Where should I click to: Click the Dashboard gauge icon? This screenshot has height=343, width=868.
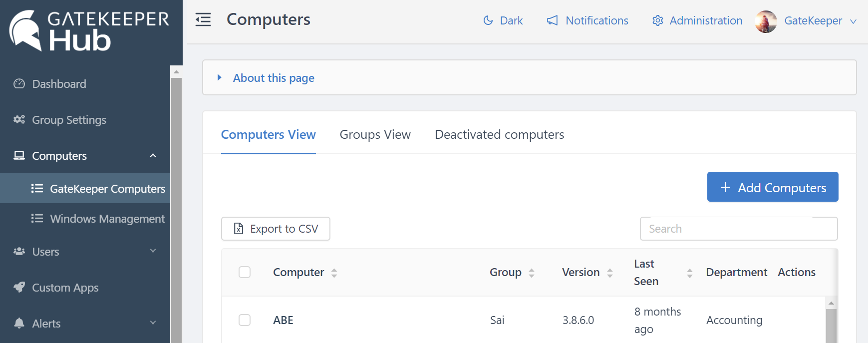19,84
